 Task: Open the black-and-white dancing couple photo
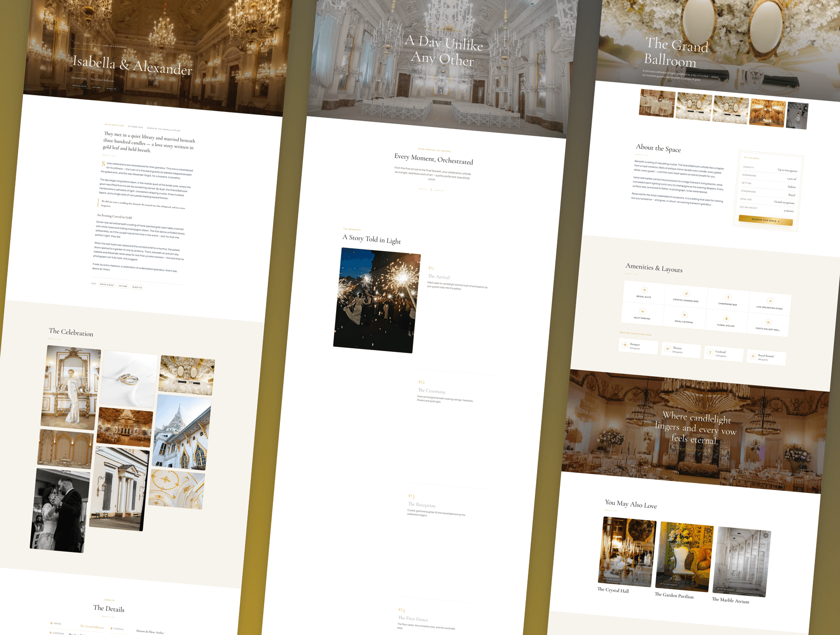[60, 510]
